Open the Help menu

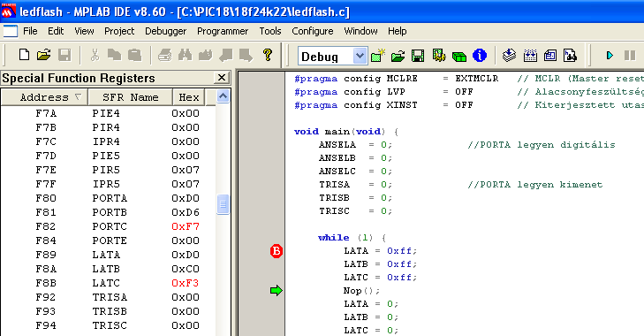point(398,31)
